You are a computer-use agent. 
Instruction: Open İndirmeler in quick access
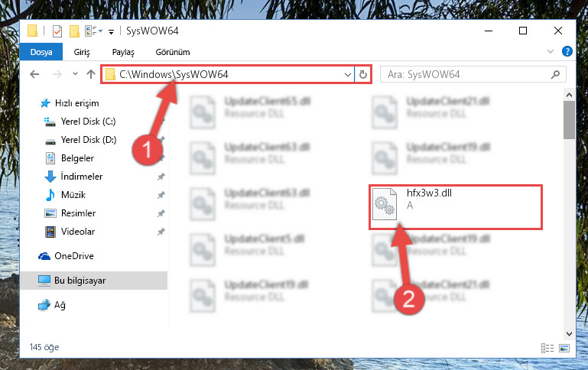(x=81, y=176)
